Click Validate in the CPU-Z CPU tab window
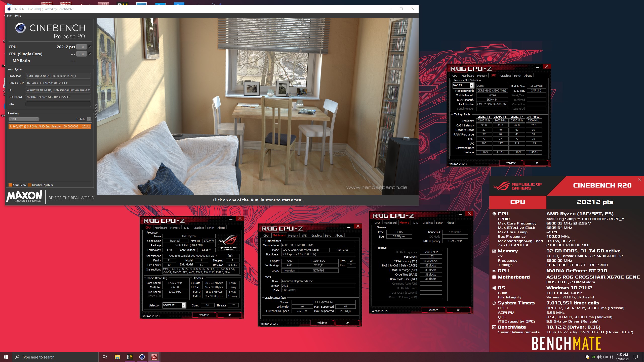This screenshot has height=362, width=644. pyautogui.click(x=204, y=315)
